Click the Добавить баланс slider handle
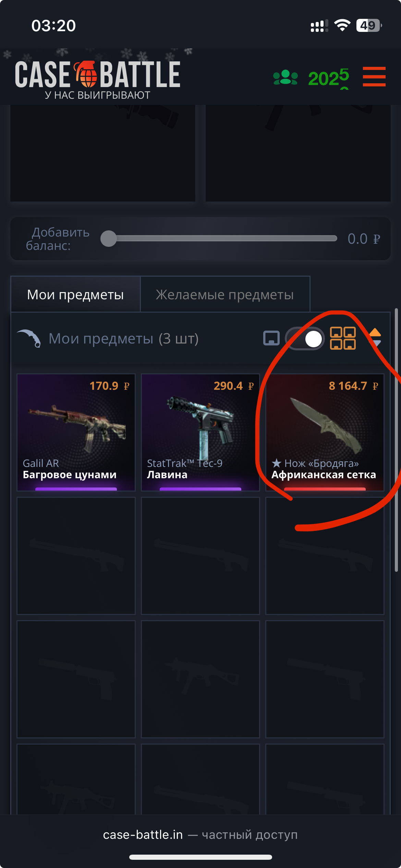This screenshot has width=401, height=868. [109, 239]
